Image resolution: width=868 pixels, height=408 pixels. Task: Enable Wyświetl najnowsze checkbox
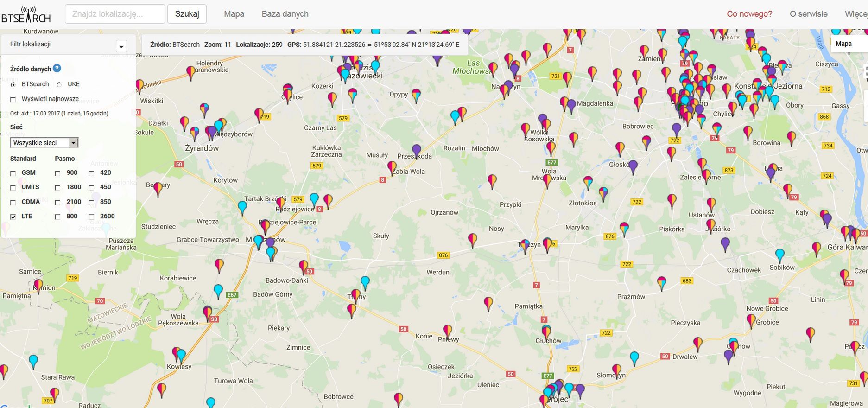pos(13,99)
